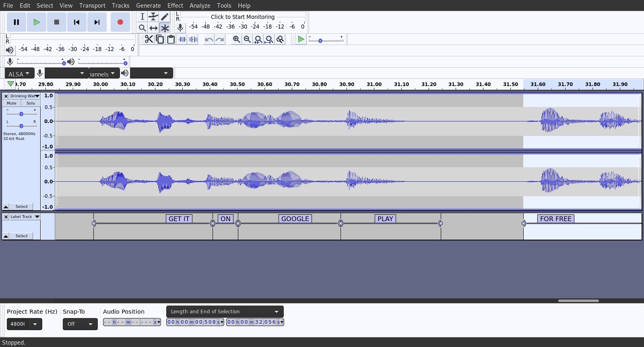The height and width of the screenshot is (347, 644).
Task: Start playback with the Play button
Action: [x=37, y=22]
